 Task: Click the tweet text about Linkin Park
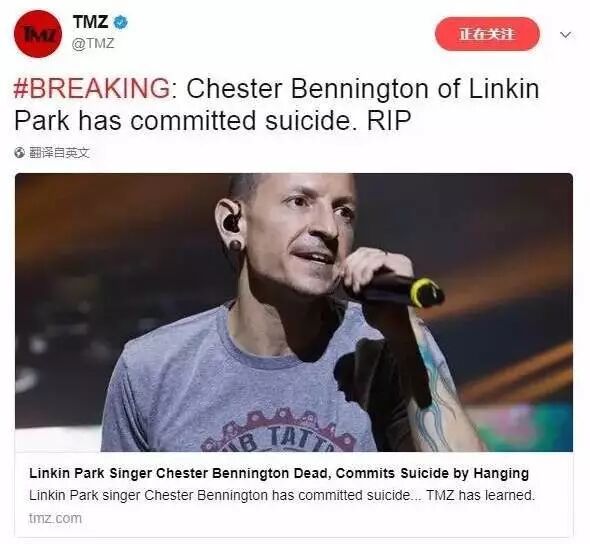point(277,105)
